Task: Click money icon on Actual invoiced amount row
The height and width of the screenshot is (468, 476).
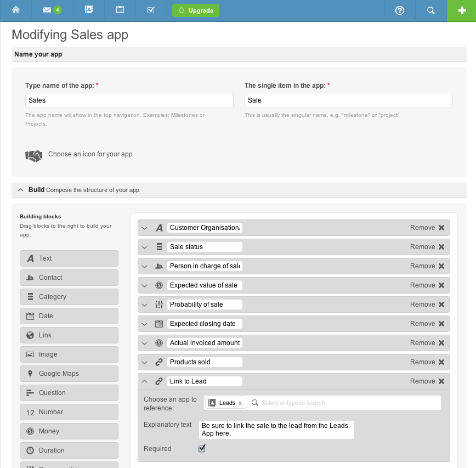Action: [x=159, y=343]
